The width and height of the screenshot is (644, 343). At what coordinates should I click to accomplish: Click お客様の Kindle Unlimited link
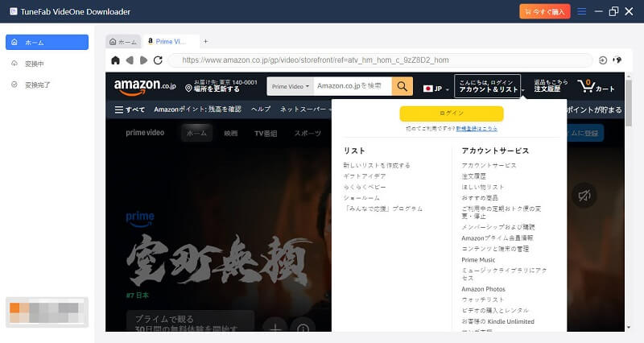click(x=497, y=321)
